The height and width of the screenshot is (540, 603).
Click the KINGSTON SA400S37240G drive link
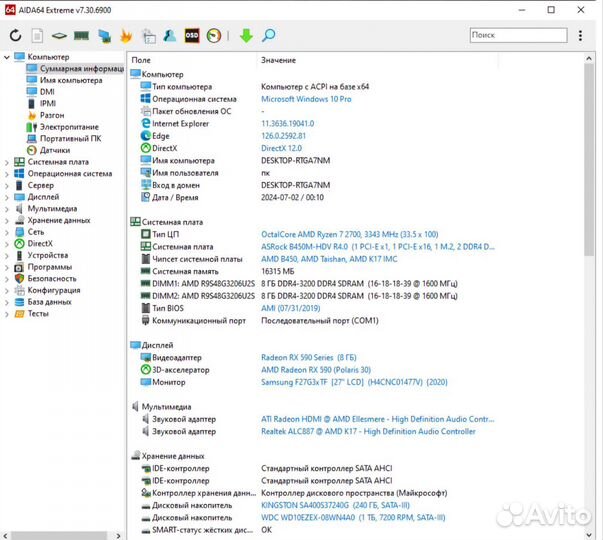click(335, 505)
